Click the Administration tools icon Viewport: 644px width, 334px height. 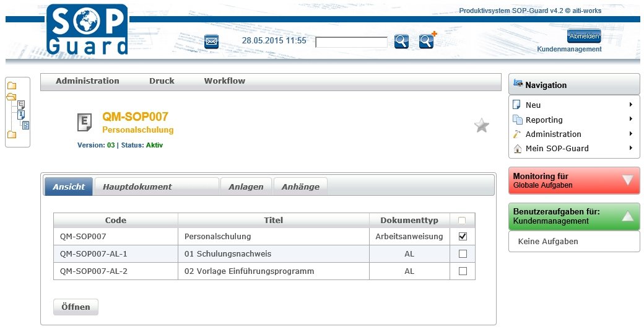(516, 134)
